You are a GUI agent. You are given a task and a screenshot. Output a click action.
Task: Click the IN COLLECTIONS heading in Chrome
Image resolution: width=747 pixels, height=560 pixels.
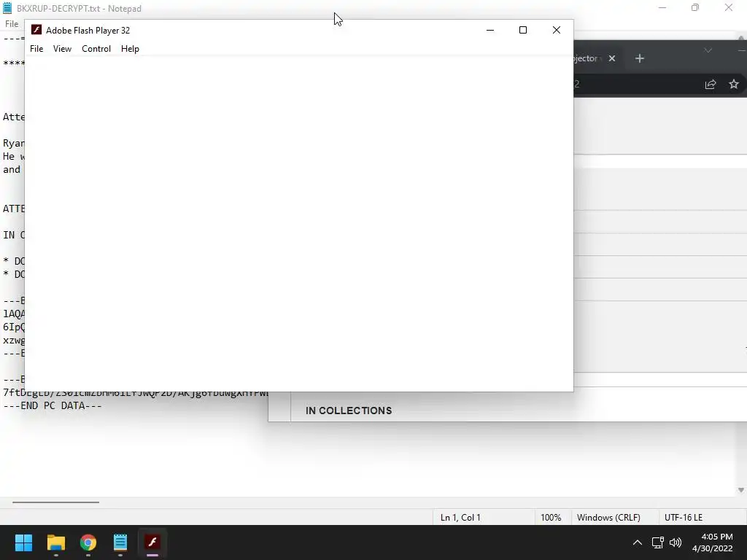(349, 411)
